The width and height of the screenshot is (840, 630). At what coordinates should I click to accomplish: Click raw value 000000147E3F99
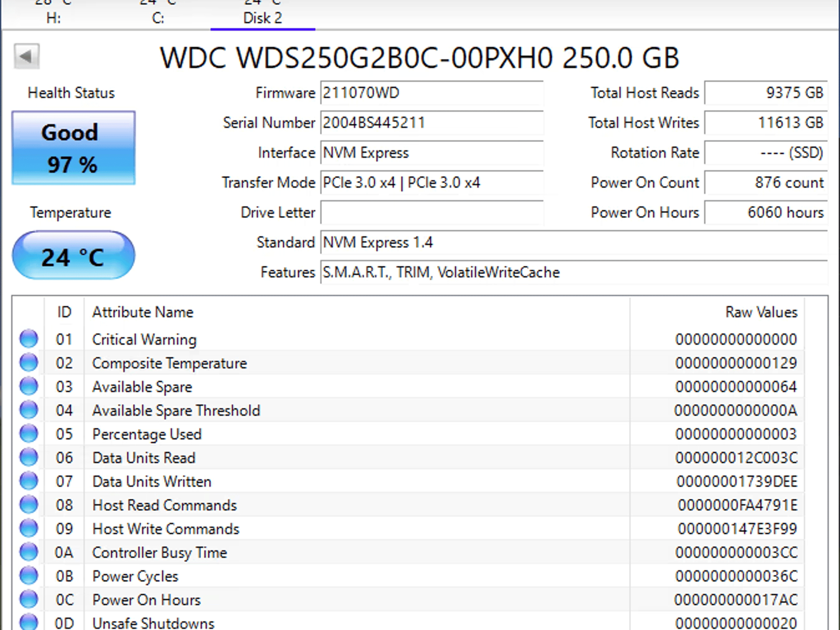point(737,529)
